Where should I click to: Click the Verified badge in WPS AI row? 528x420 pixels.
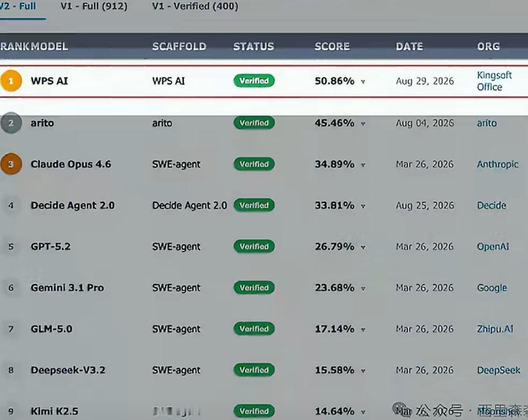coord(254,81)
